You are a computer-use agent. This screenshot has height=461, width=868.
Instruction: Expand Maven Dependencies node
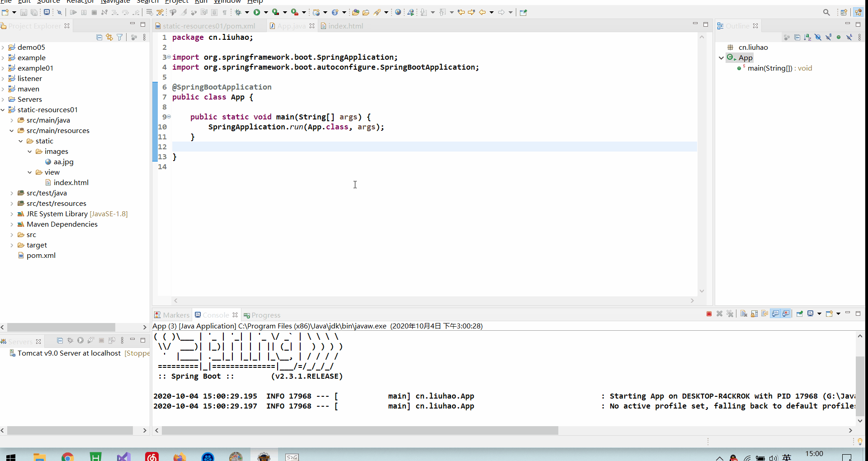click(12, 224)
